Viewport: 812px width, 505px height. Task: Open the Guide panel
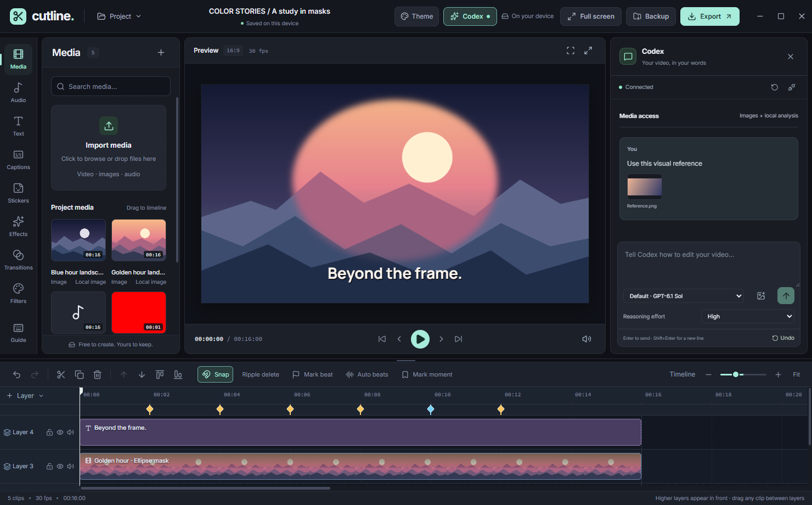[18, 332]
